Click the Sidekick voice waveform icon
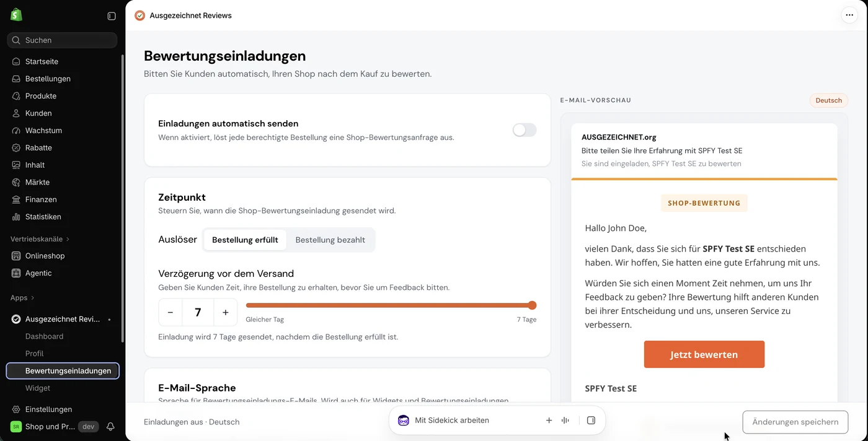This screenshot has width=868, height=441. click(565, 421)
